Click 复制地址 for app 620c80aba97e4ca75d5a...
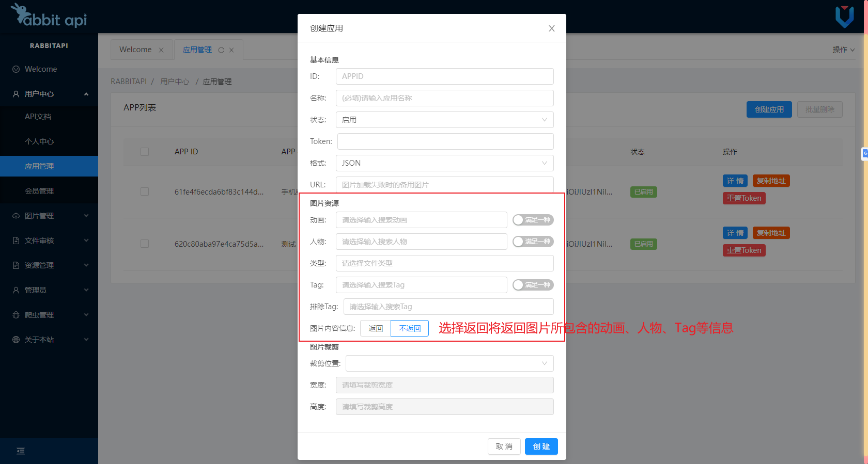Viewport: 868px width, 464px height. tap(771, 233)
